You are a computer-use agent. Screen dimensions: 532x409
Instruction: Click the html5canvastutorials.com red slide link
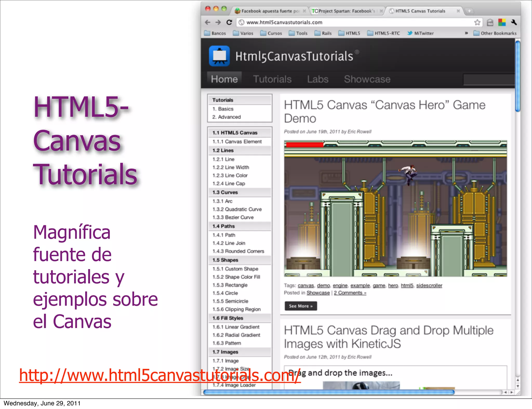pos(160,375)
